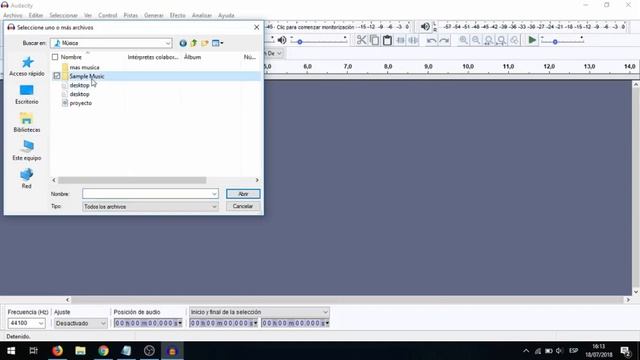Click the Silence audio icon
Screen dimensions: 640x360
coord(413,40)
